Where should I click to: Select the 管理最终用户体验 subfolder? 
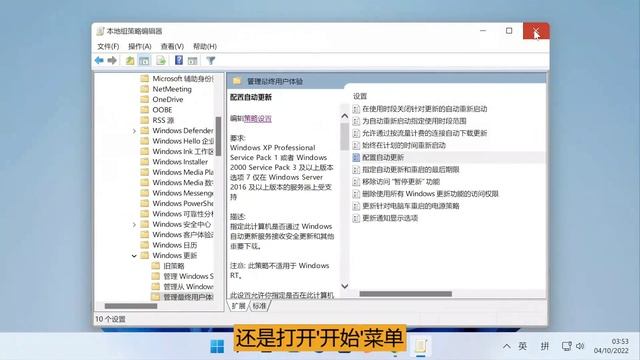(x=188, y=297)
